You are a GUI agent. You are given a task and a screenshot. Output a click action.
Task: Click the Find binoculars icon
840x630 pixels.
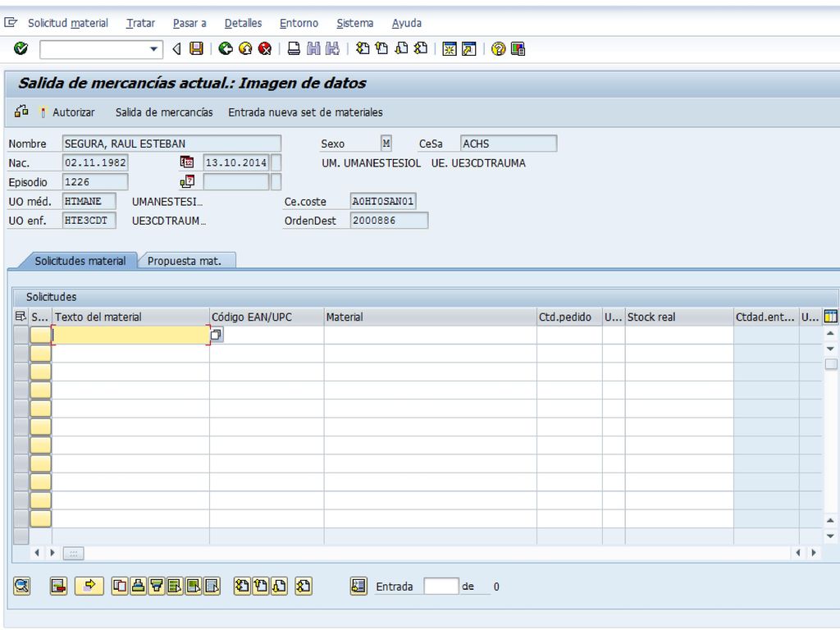point(313,48)
